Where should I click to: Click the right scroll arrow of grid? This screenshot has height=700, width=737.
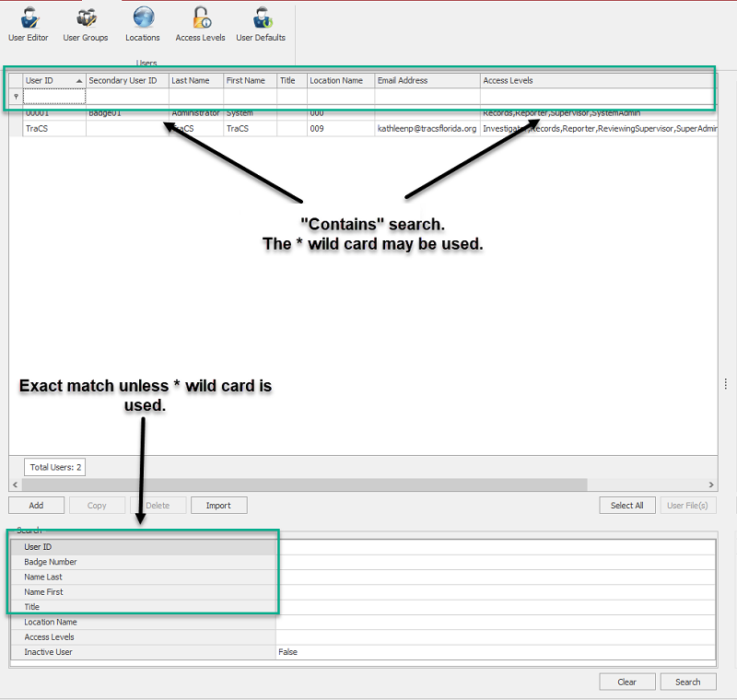click(x=711, y=484)
